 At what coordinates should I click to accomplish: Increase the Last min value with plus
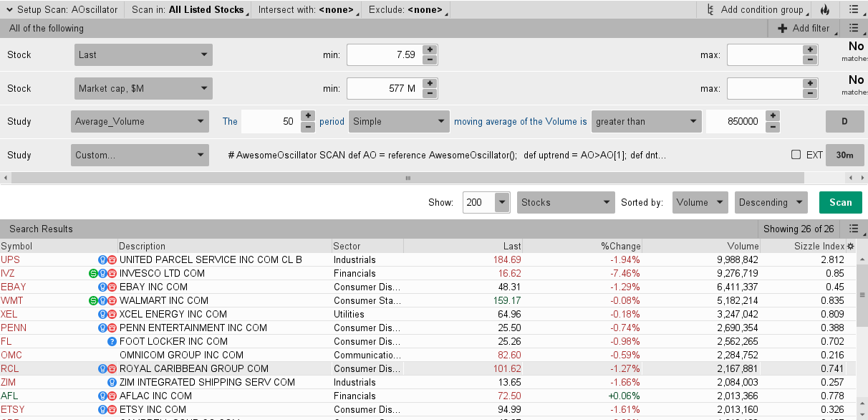pyautogui.click(x=430, y=49)
